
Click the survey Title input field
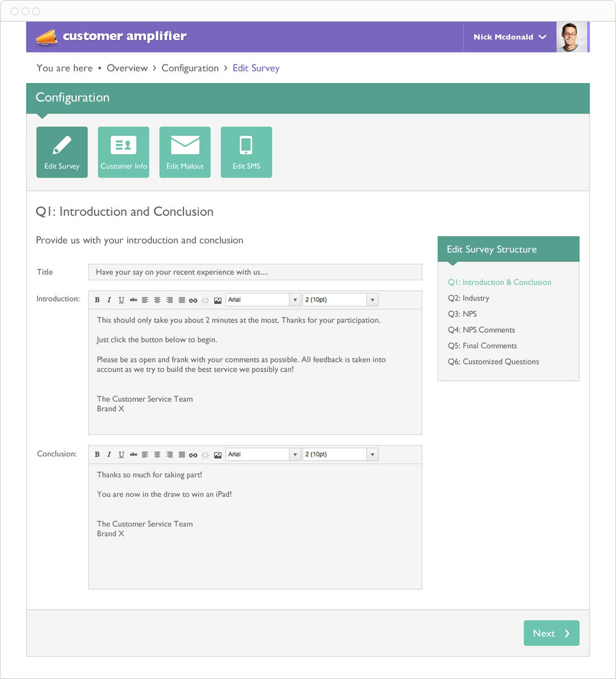255,272
